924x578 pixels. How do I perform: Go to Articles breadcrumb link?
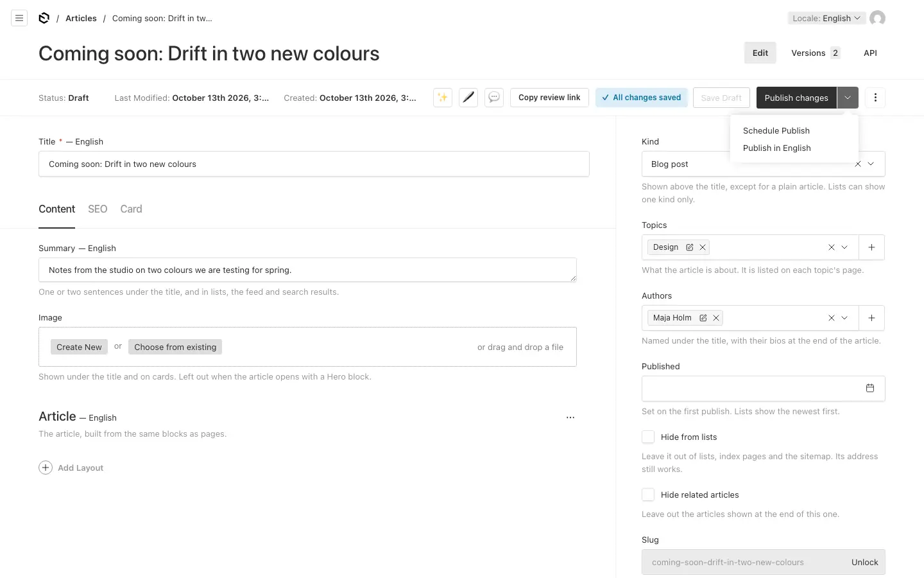(x=81, y=18)
